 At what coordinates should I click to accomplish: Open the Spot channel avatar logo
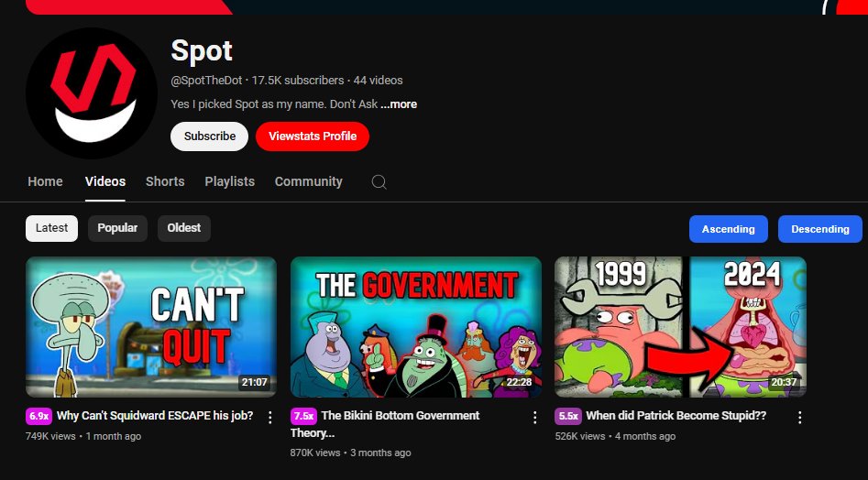point(92,93)
